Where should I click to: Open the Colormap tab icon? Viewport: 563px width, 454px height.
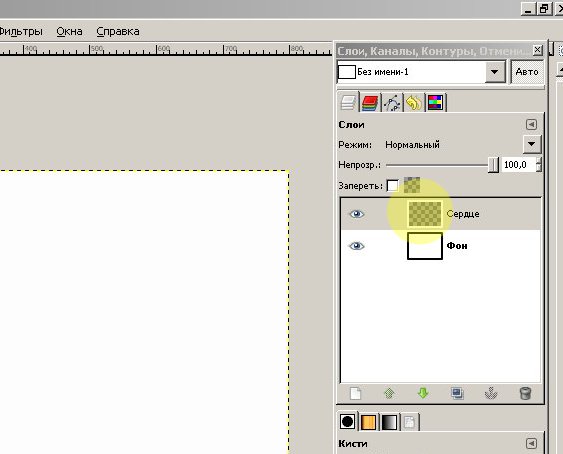click(436, 103)
